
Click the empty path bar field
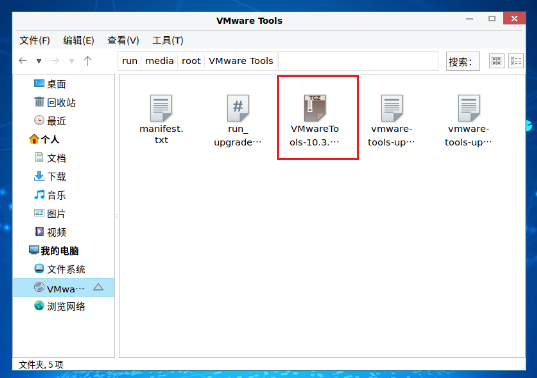pyautogui.click(x=358, y=61)
